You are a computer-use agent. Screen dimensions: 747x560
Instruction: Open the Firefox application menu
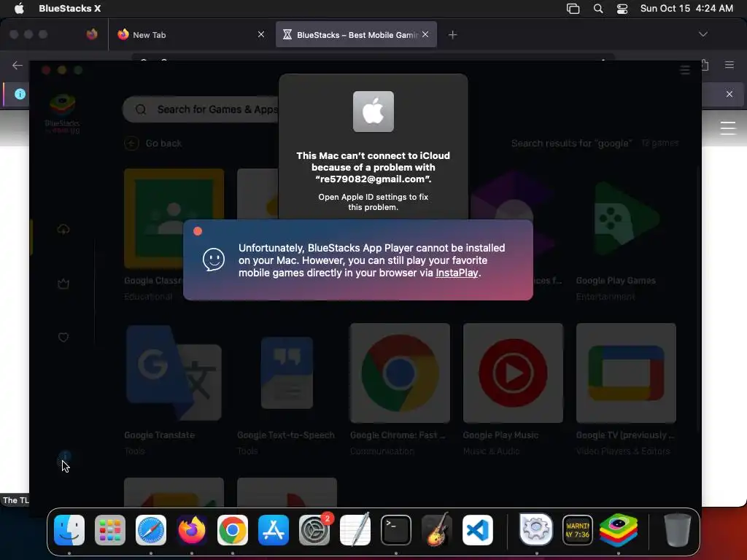(x=729, y=65)
